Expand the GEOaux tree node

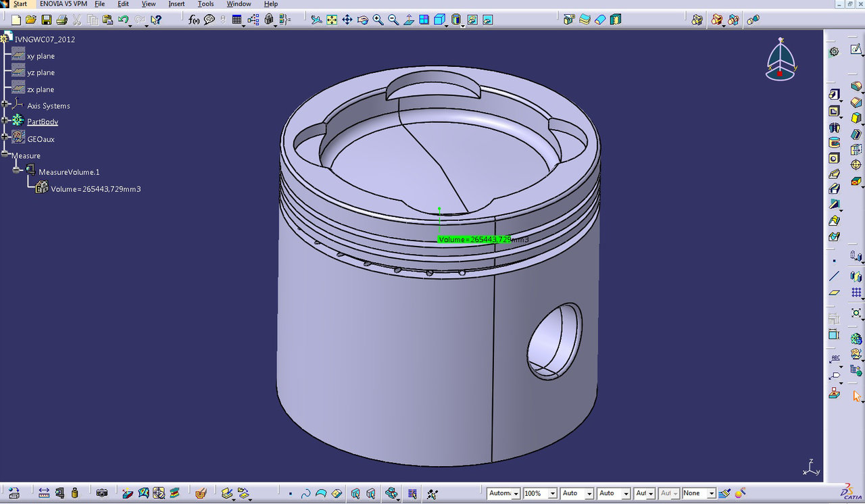(5, 136)
